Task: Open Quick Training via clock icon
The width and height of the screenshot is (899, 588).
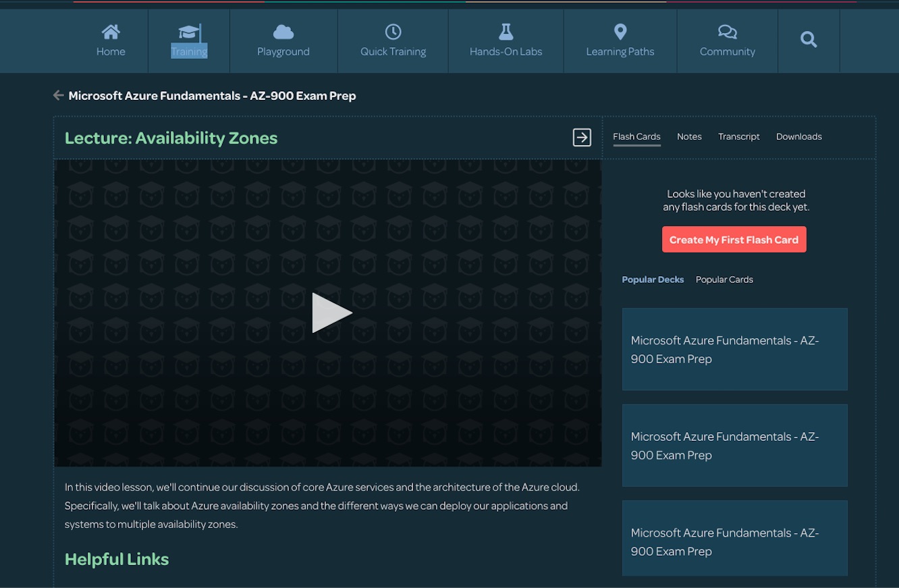Action: tap(392, 32)
